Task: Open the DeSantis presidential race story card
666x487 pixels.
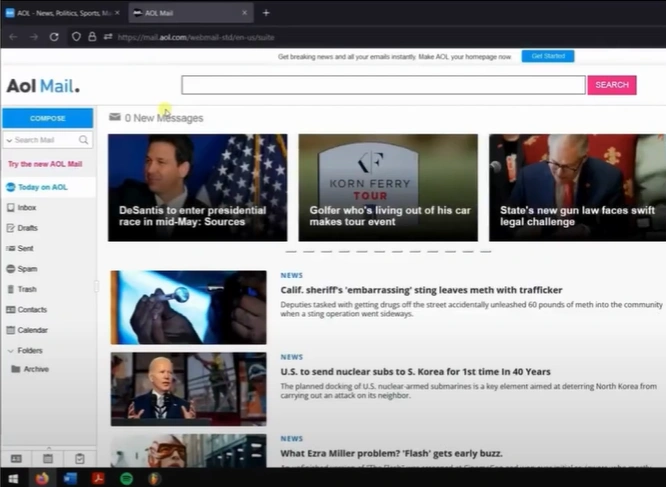Action: click(x=198, y=188)
